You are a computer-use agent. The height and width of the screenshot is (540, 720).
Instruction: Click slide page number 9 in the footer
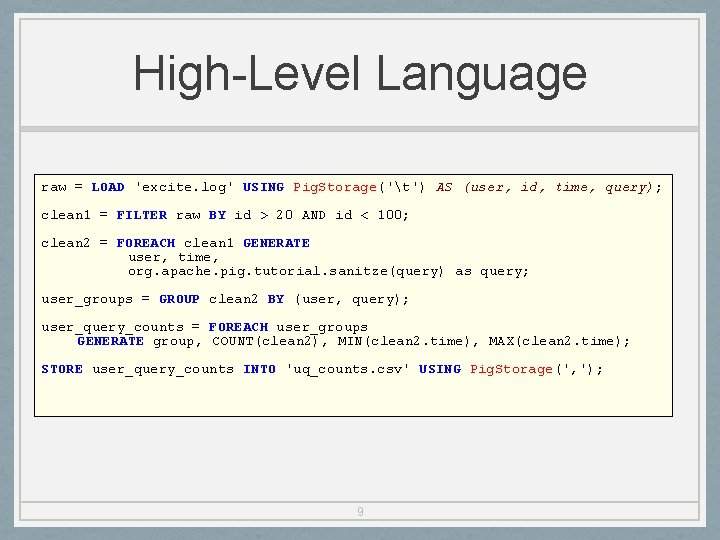tap(360, 511)
